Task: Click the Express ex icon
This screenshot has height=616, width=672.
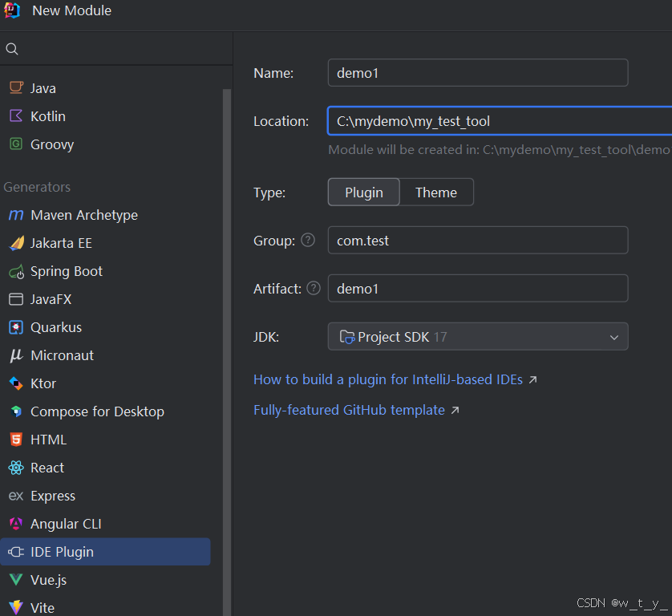Action: (x=16, y=496)
